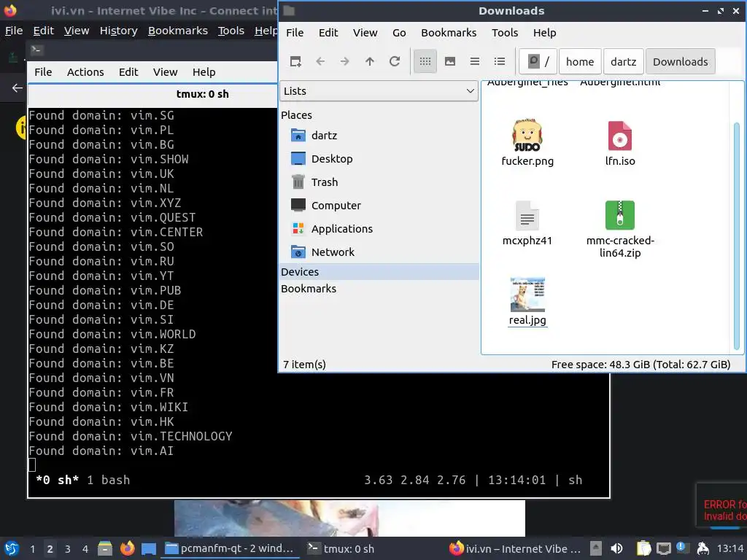Select the 'tmux: 0 sh' terminal tab
Image resolution: width=747 pixels, height=560 pixels.
(202, 94)
